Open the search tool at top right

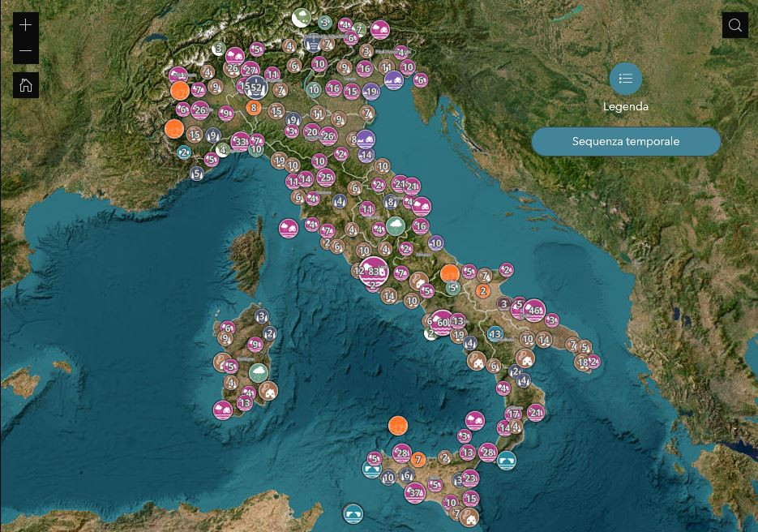[x=734, y=24]
